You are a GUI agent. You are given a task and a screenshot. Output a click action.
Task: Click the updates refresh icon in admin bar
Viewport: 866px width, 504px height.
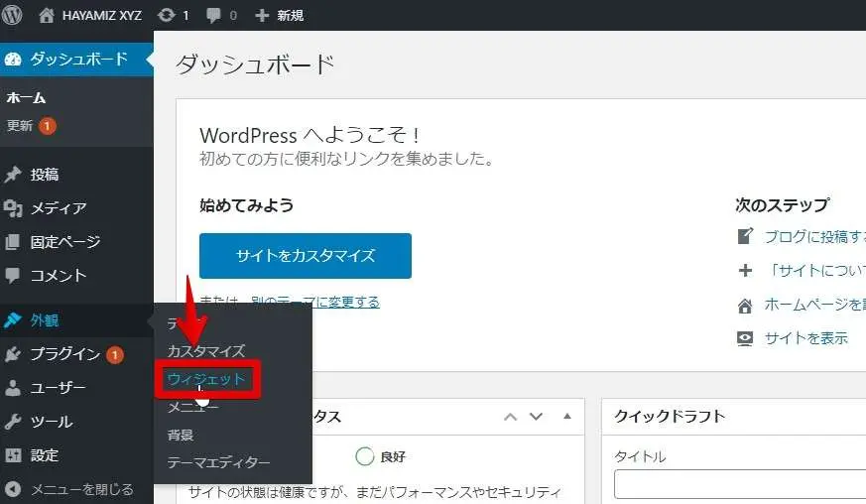tap(167, 15)
